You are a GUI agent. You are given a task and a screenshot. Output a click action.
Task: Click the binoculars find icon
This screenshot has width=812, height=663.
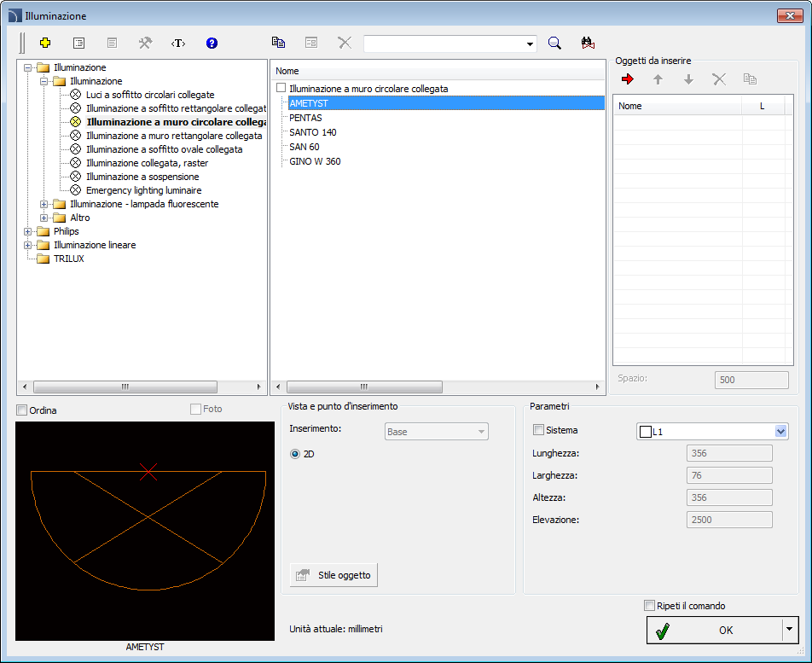(x=588, y=43)
